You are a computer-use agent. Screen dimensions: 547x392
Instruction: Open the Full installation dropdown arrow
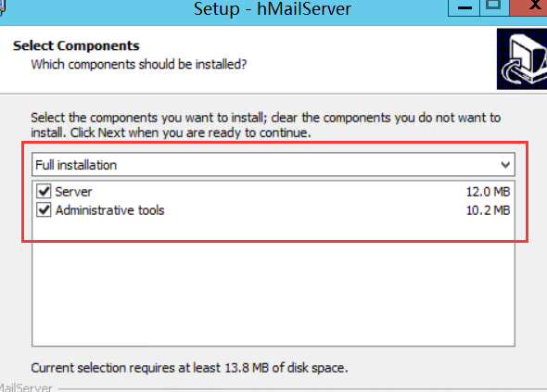pyautogui.click(x=505, y=165)
